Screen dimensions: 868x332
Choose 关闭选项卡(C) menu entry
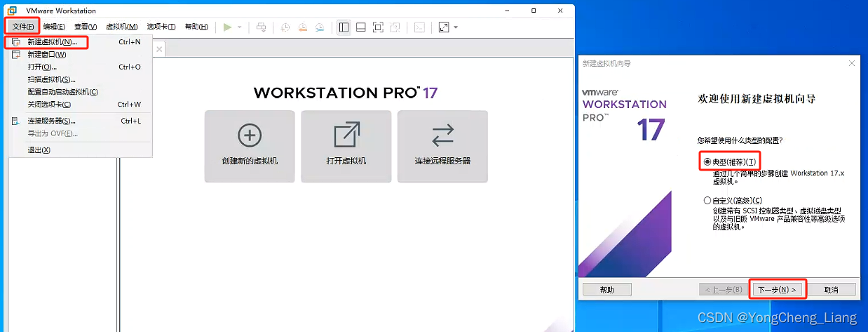point(79,105)
